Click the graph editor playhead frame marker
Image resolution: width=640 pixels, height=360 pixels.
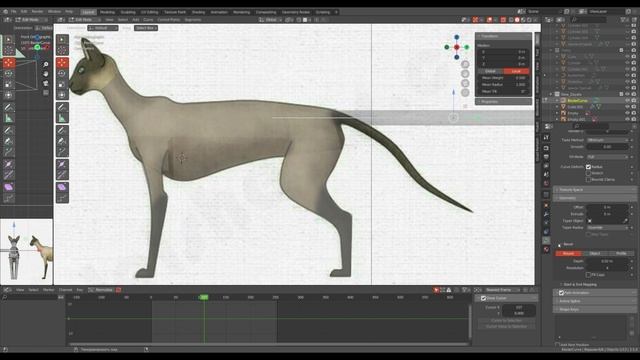204,297
